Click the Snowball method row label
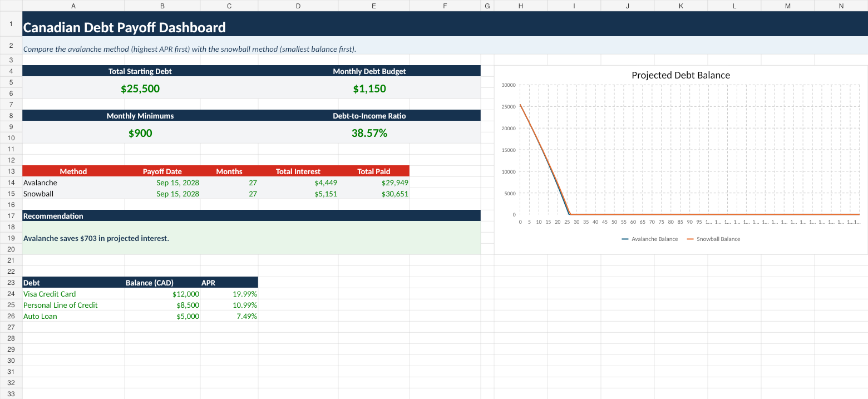Screen dimensions: 868x399 [x=73, y=194]
